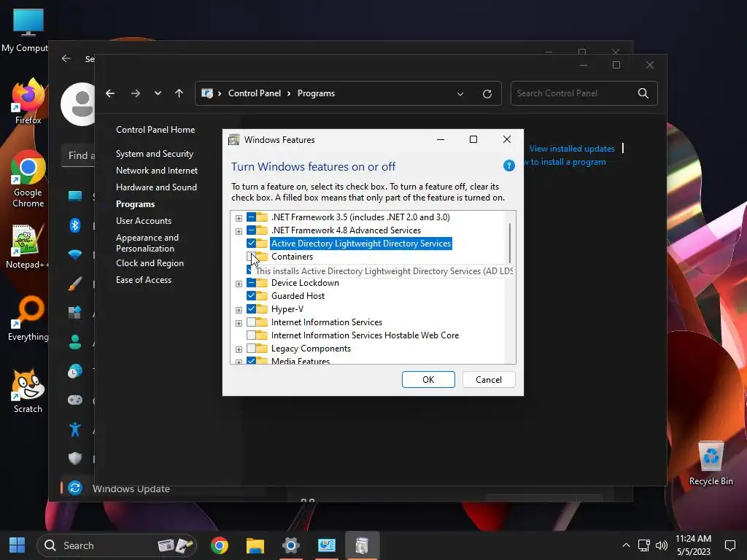Check the Legacy Components checkbox

pos(251,349)
